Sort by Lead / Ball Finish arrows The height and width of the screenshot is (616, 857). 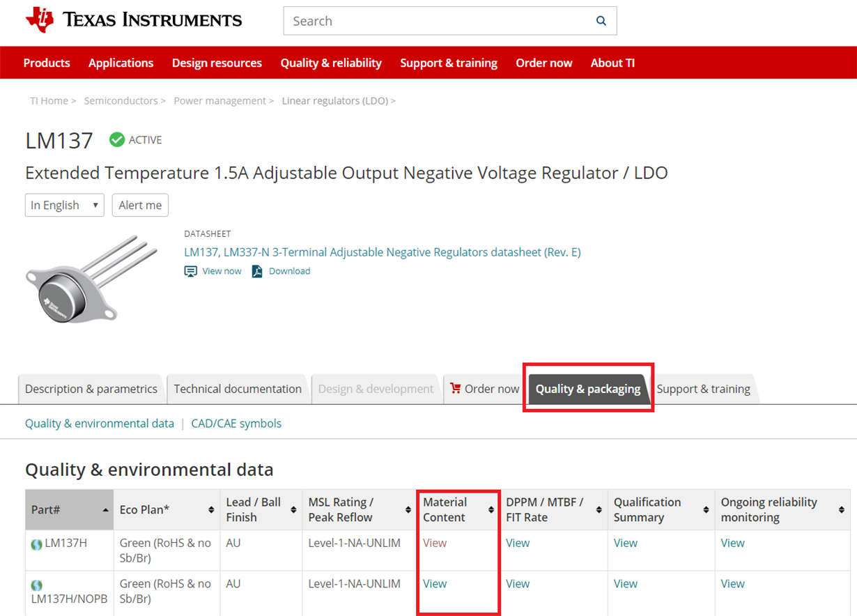click(293, 510)
